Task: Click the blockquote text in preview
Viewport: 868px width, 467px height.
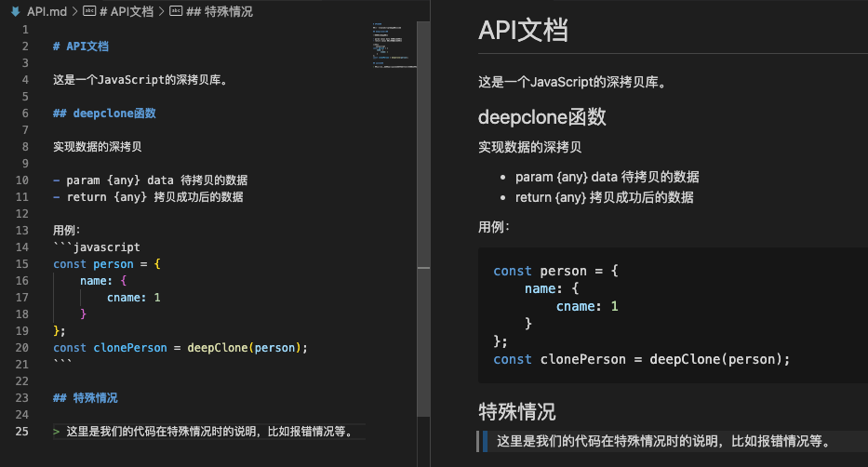Action: [x=663, y=441]
